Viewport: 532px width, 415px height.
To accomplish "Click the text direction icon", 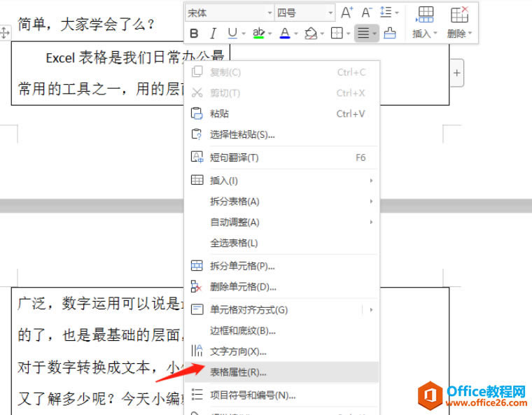I will pos(197,351).
